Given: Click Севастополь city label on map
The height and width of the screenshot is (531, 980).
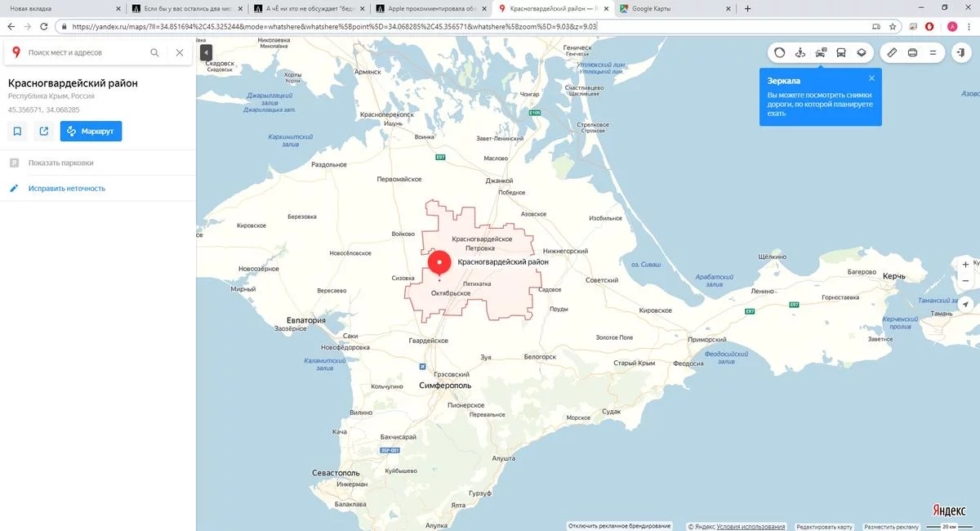Looking at the screenshot, I should [336, 473].
